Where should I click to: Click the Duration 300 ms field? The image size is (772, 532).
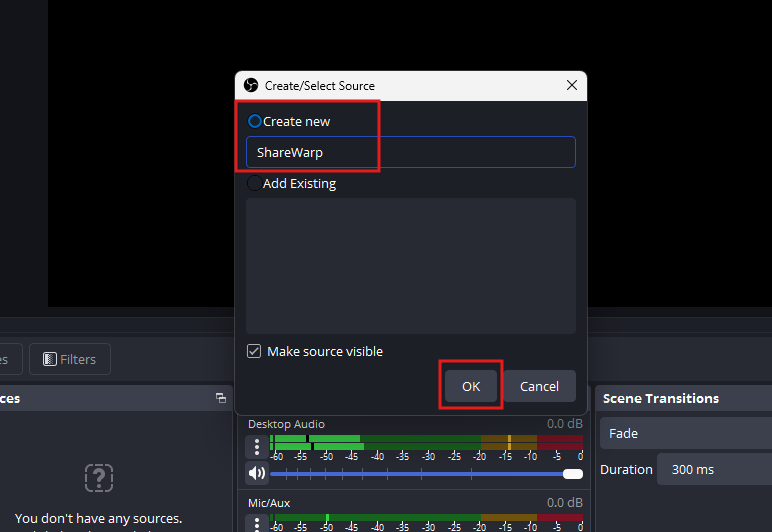point(713,469)
